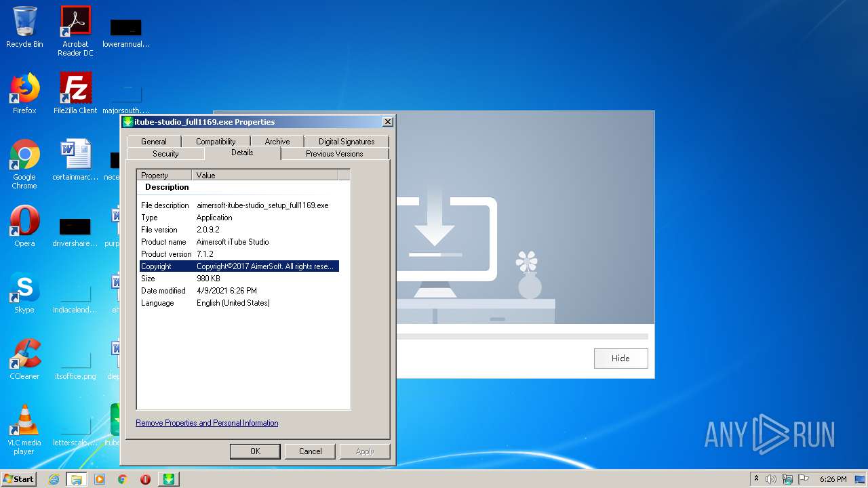The width and height of the screenshot is (868, 488).
Task: Click the taskbar clock showing 6:26 PM
Action: coord(833,479)
